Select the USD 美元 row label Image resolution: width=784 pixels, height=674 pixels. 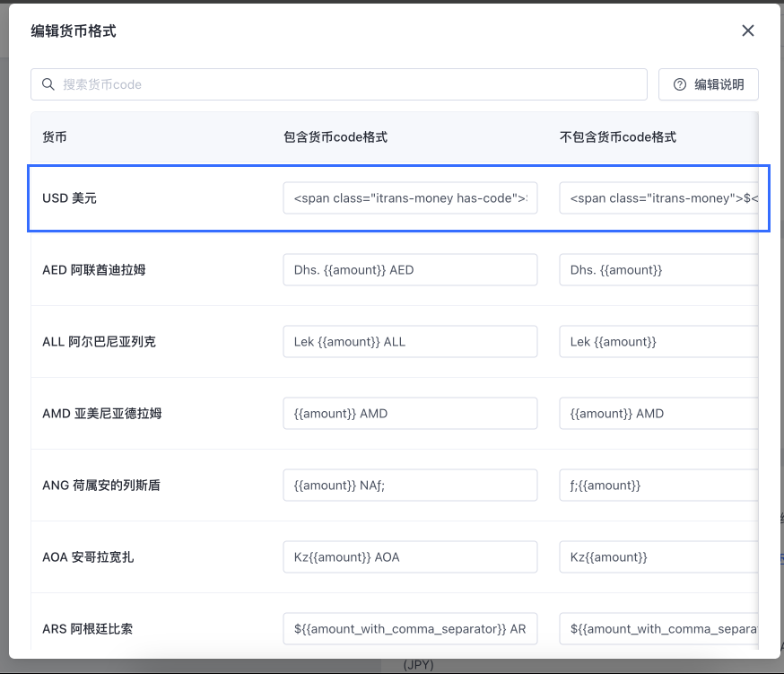69,198
